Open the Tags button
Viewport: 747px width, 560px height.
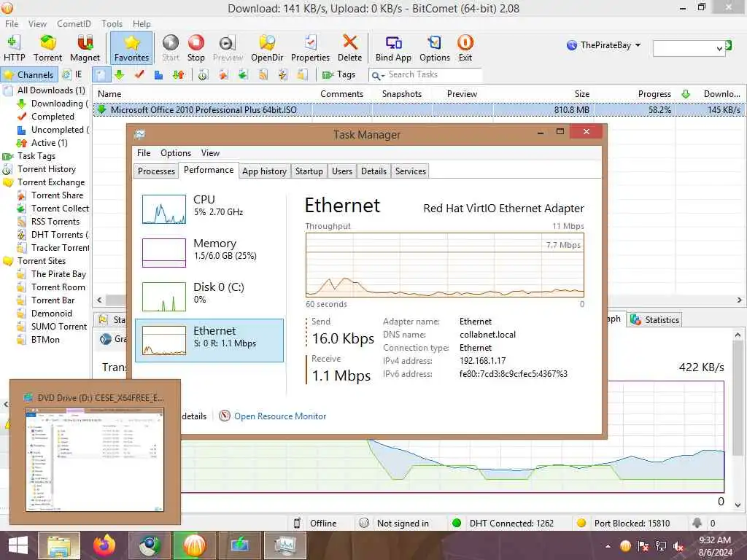click(x=338, y=75)
